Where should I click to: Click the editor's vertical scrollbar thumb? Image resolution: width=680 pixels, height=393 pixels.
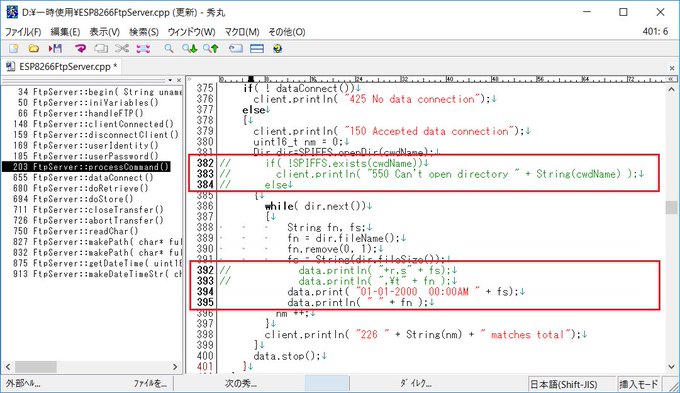[x=671, y=207]
